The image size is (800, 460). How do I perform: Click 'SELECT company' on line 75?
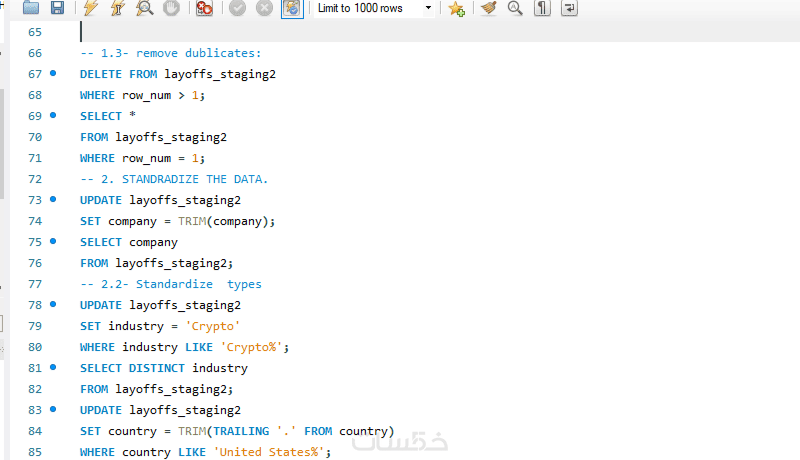[x=129, y=242]
